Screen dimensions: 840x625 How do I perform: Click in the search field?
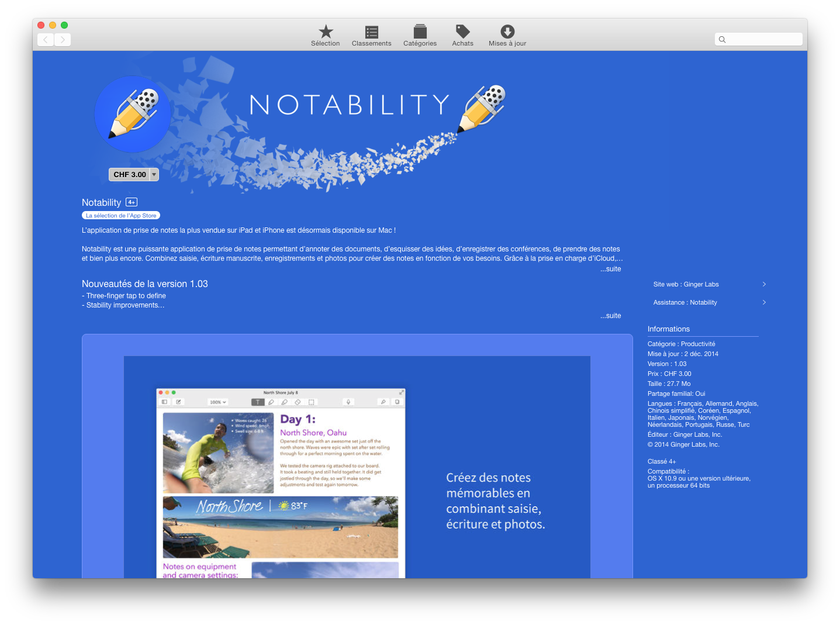point(763,40)
